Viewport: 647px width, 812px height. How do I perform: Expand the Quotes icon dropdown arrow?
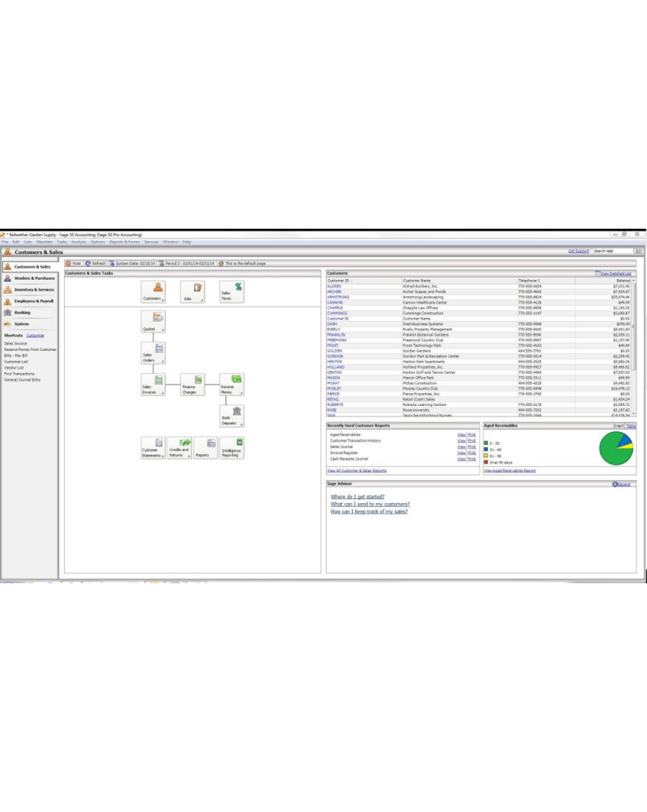[163, 331]
